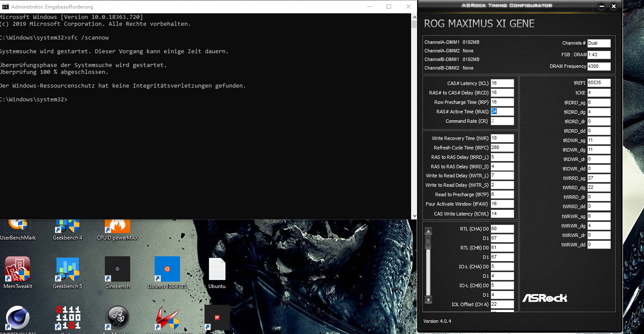Click the ASRock Timing Configurator title bar
Viewport: 644px width, 334px height.
point(507,6)
